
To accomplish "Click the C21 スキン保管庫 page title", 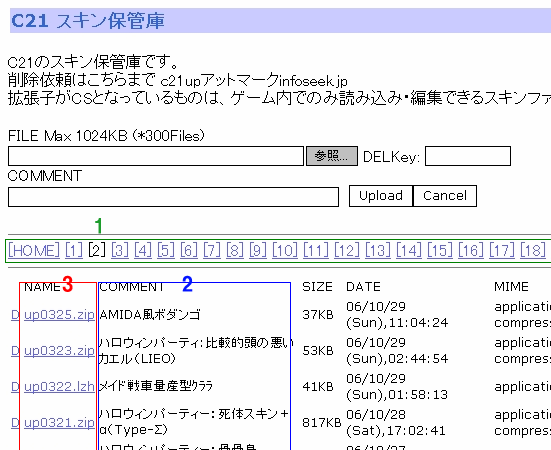I will click(x=88, y=21).
